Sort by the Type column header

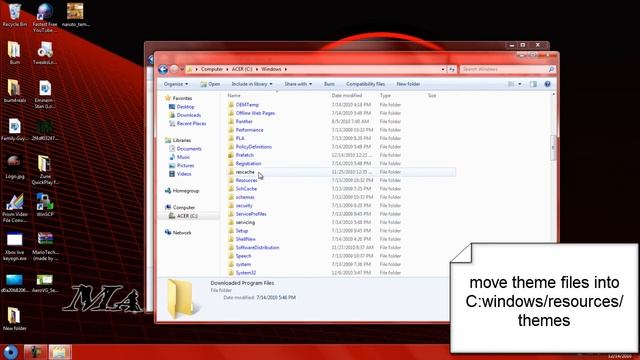click(385, 96)
